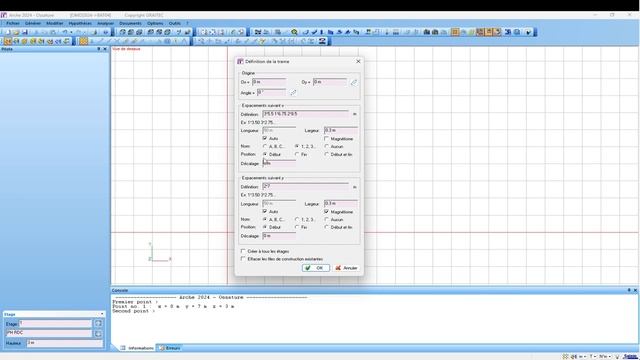
Task: Select A, B, C naming for x spacings
Action: (265, 146)
